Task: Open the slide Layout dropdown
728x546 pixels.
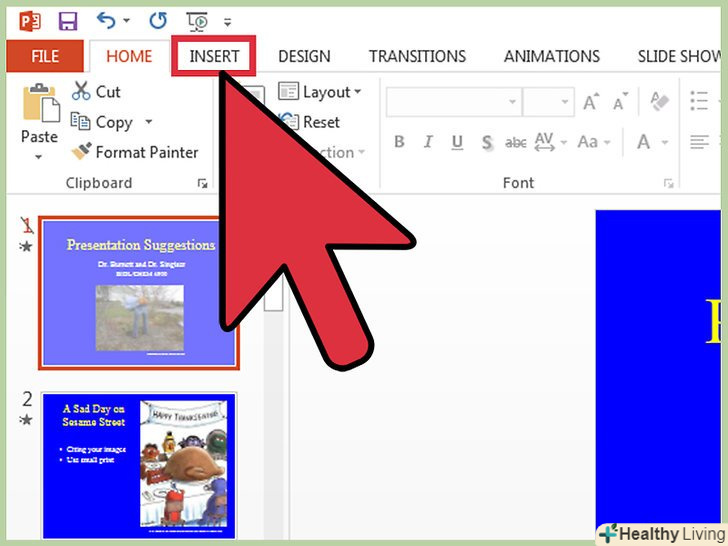Action: (x=319, y=91)
